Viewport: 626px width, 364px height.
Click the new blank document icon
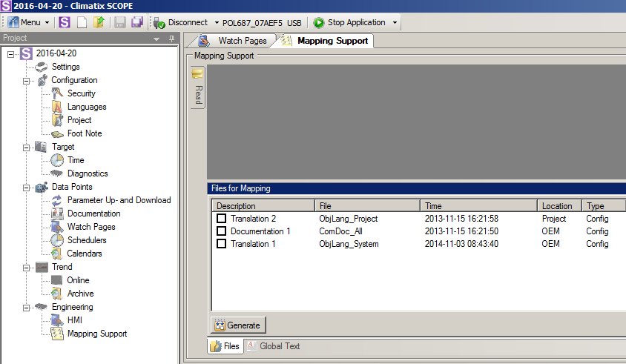82,22
